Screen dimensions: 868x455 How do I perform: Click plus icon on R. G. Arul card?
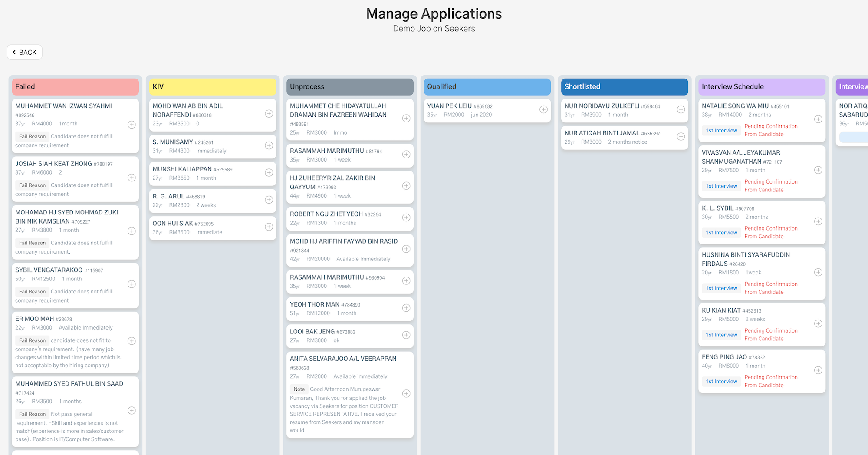[x=269, y=200]
